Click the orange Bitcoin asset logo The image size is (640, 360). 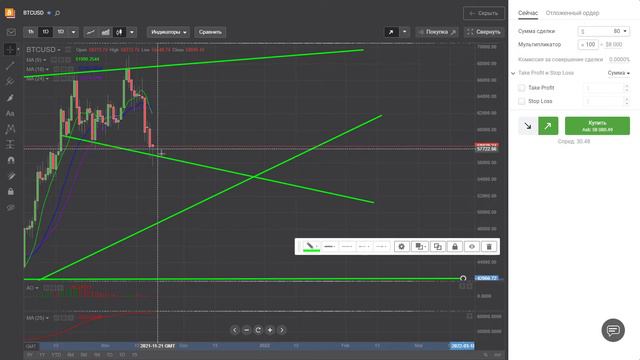(x=10, y=13)
